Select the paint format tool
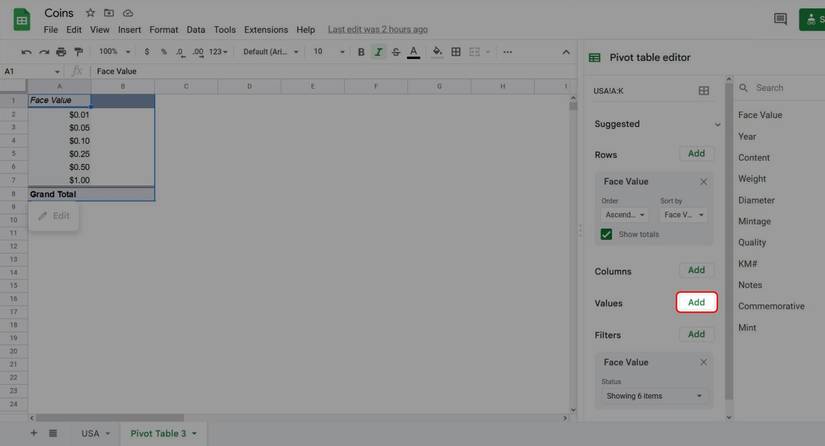Viewport: 825px width, 446px height. (78, 52)
